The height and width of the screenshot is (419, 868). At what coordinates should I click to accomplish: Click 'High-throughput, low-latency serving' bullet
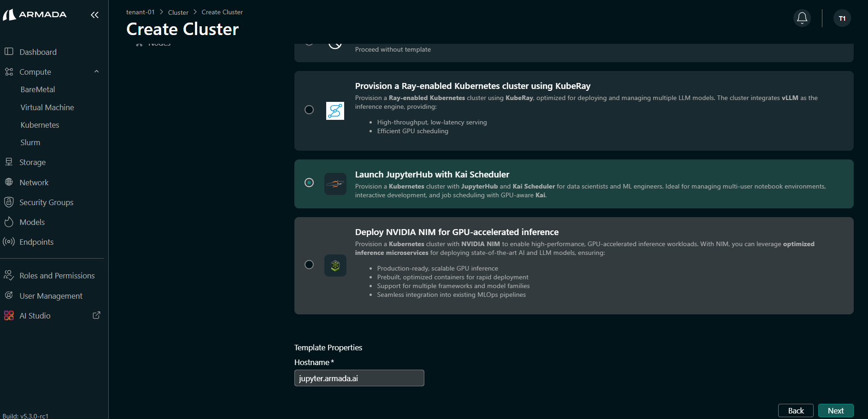[432, 122]
